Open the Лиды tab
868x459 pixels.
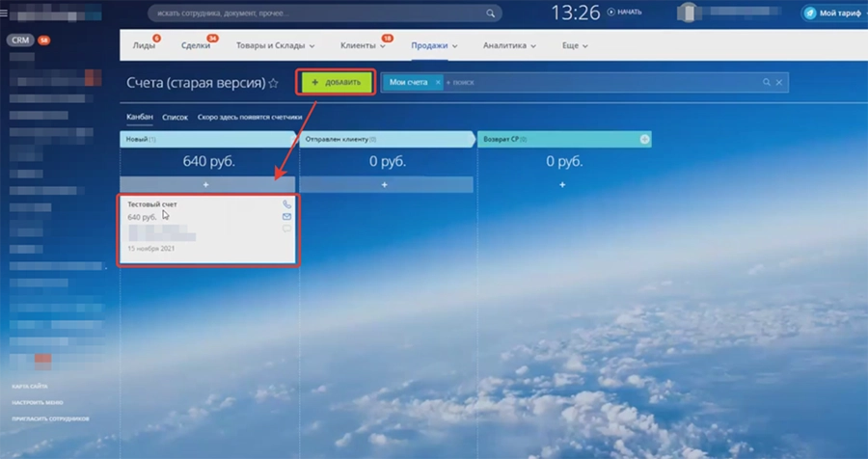pos(144,45)
